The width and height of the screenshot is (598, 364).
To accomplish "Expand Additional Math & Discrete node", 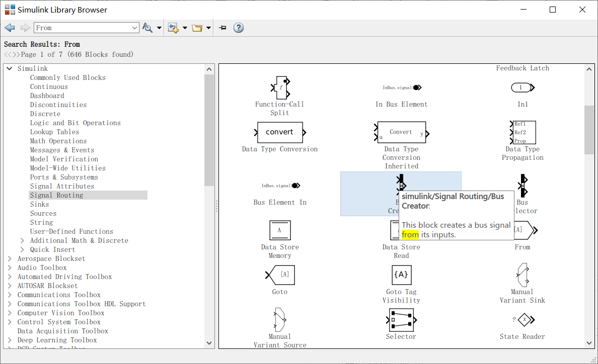I will (22, 241).
